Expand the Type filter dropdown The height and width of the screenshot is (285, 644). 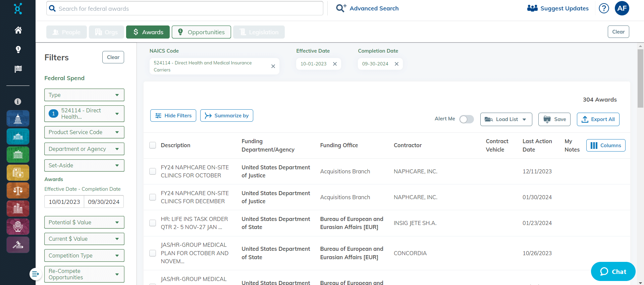tap(84, 95)
